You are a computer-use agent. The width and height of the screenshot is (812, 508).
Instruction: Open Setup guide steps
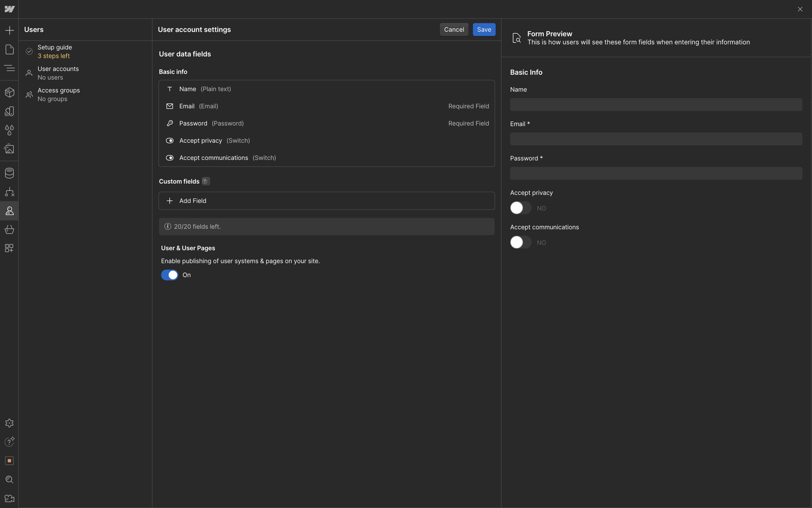[x=85, y=52]
